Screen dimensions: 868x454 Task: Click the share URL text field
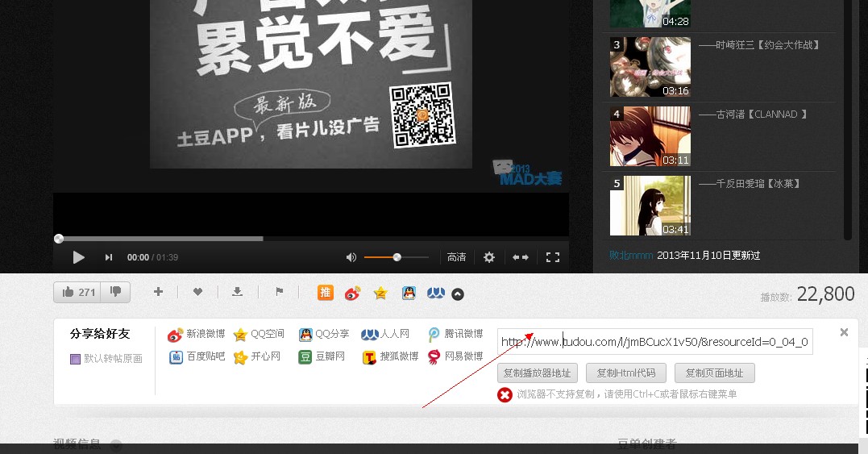tap(655, 342)
